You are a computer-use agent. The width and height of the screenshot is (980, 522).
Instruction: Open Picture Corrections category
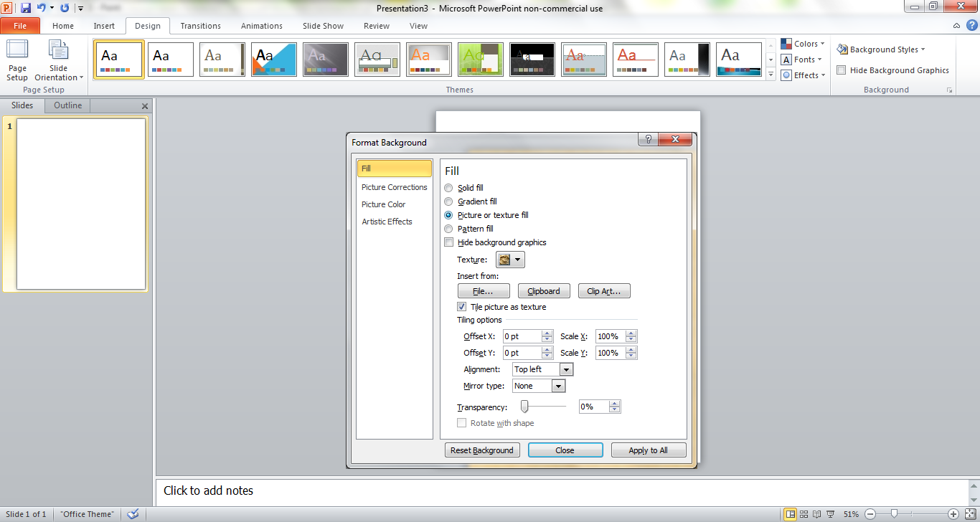(x=395, y=187)
